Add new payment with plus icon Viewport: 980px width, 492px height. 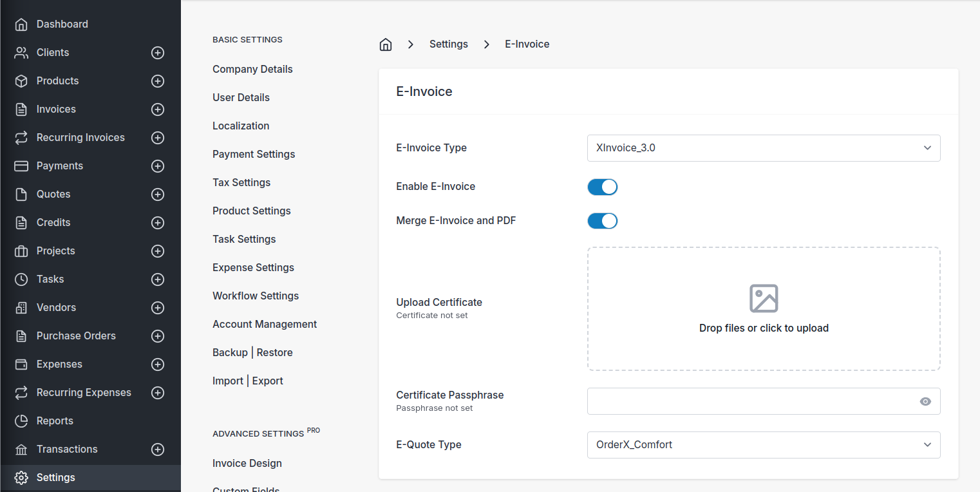(x=158, y=166)
